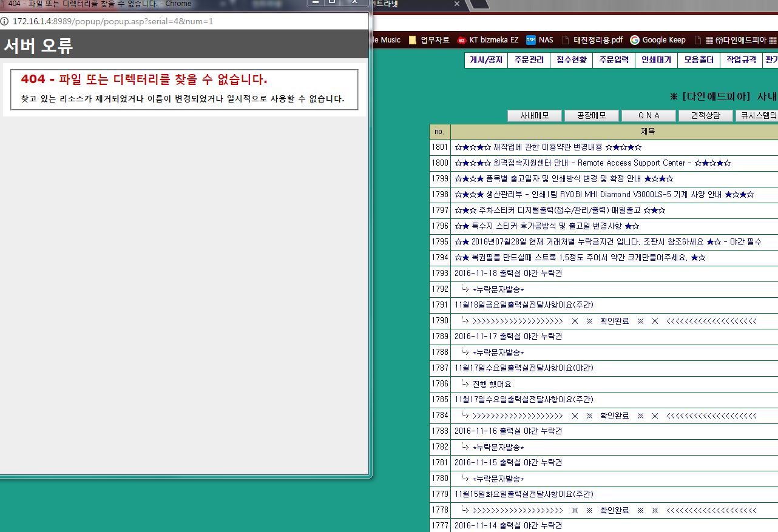
Task: Open the KT bizmeka EZ bookmark
Action: (x=488, y=40)
